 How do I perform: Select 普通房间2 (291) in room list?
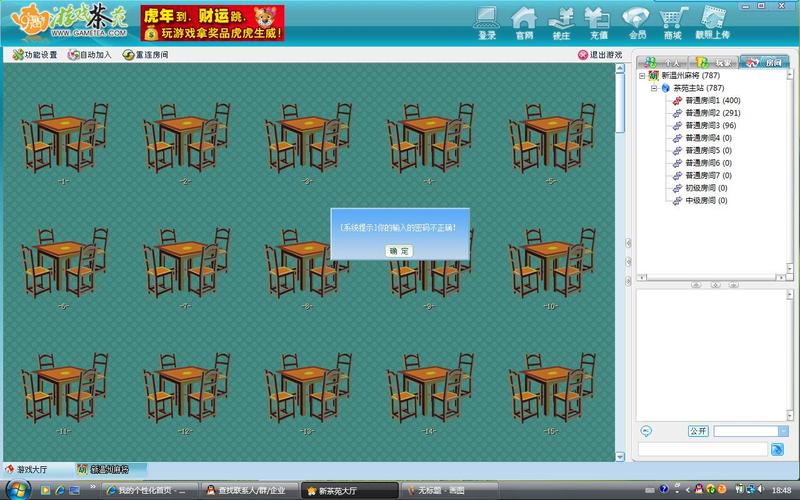pos(712,113)
